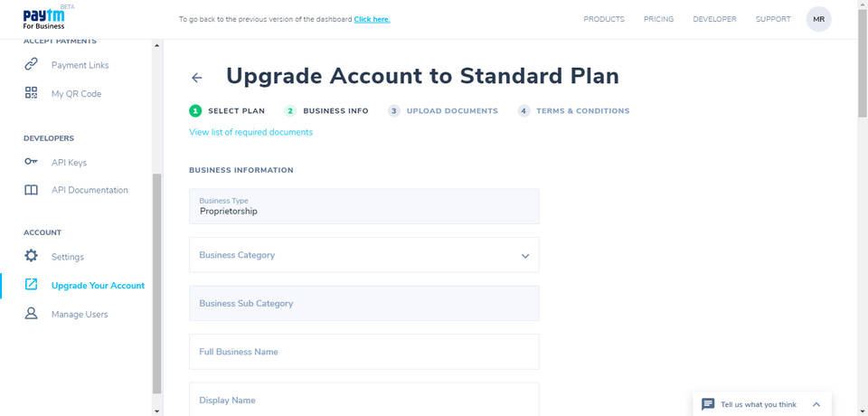Open the MR profile avatar menu
This screenshot has height=416, width=868.
pos(818,19)
